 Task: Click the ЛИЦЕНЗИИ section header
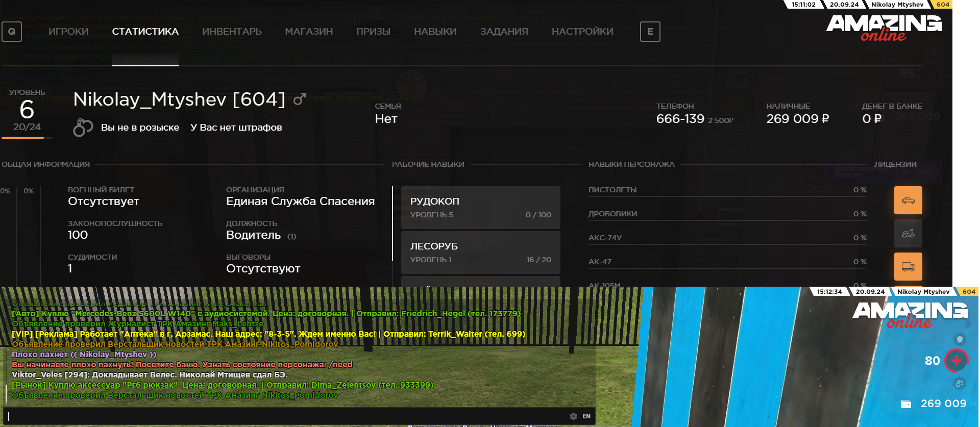[895, 164]
